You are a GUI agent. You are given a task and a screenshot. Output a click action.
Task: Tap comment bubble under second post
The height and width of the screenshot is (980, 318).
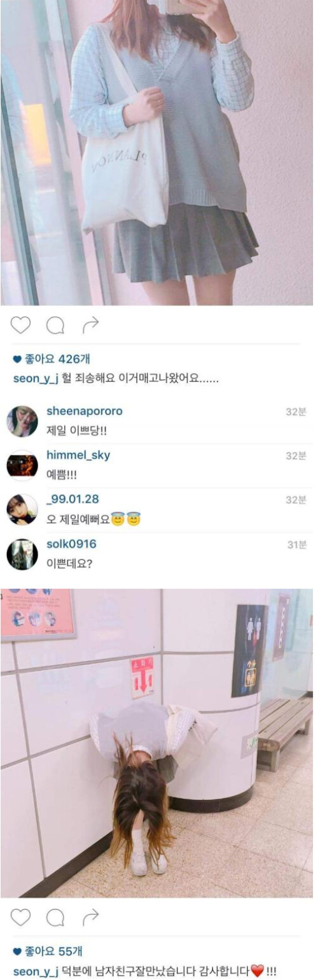click(55, 918)
